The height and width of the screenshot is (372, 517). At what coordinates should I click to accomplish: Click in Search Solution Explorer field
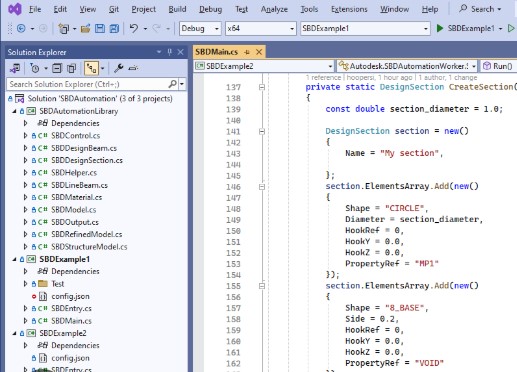pos(88,84)
